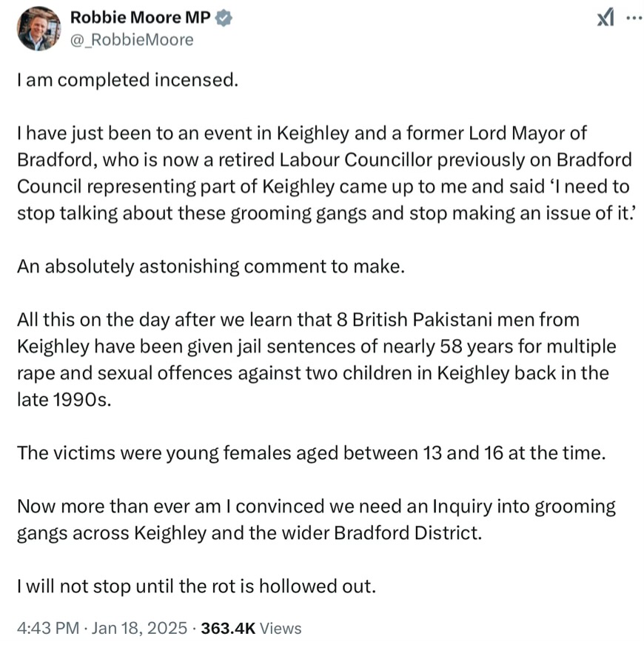
Task: Open Robbie Moore's profile picture
Action: (x=38, y=28)
